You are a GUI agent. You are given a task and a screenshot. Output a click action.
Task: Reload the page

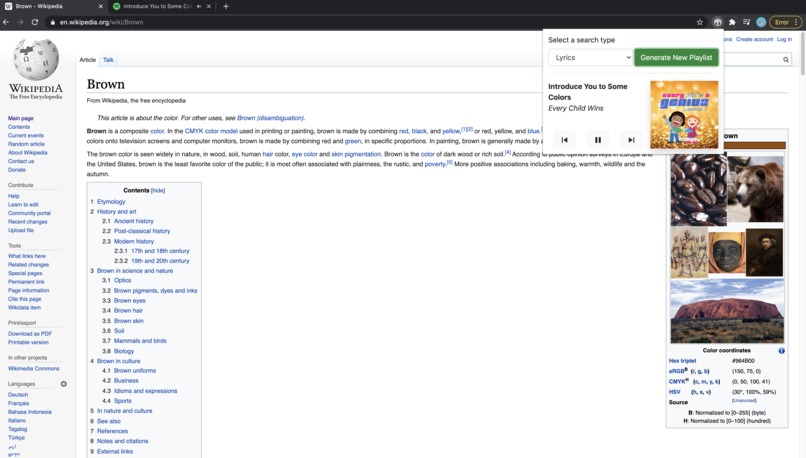[35, 22]
